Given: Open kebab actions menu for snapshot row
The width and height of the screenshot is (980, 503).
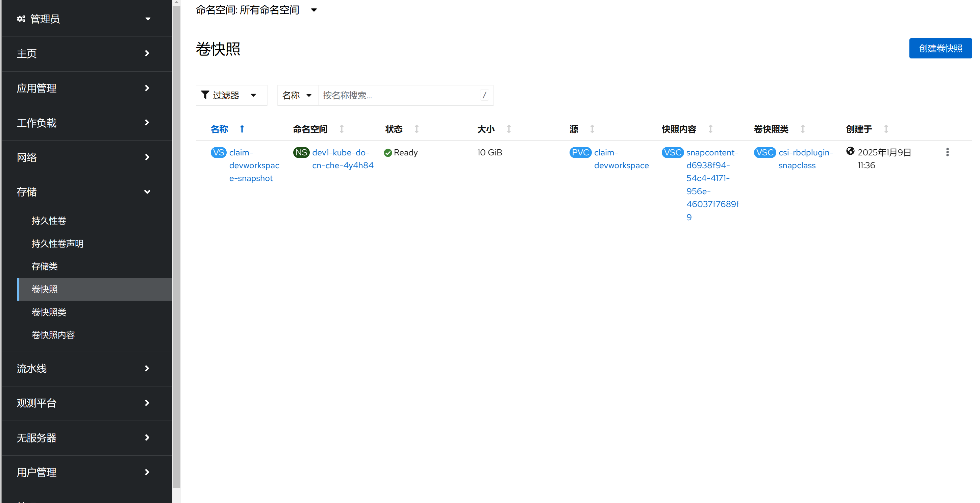Looking at the screenshot, I should pos(947,152).
